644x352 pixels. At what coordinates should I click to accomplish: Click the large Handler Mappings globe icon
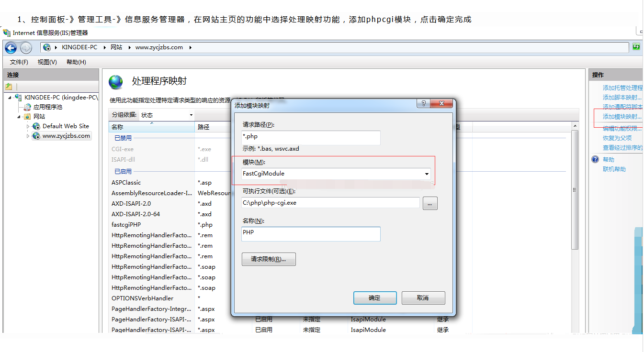tap(116, 82)
